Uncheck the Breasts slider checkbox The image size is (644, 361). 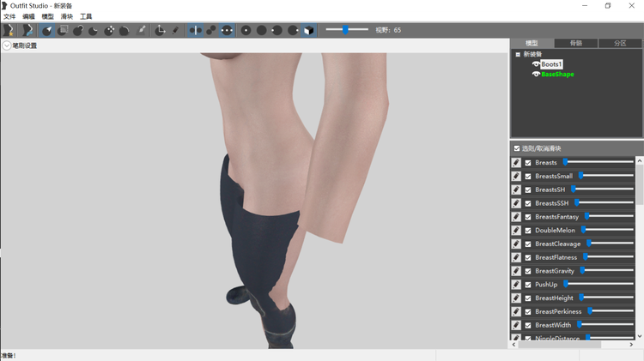point(528,163)
